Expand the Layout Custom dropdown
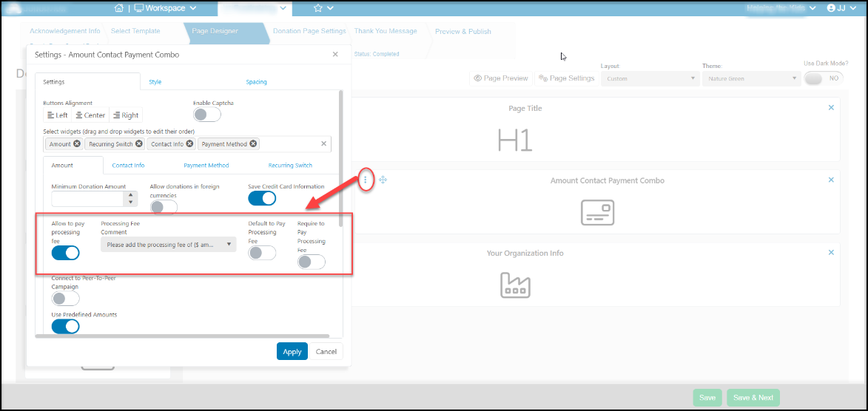Image resolution: width=868 pixels, height=411 pixels. pyautogui.click(x=650, y=78)
